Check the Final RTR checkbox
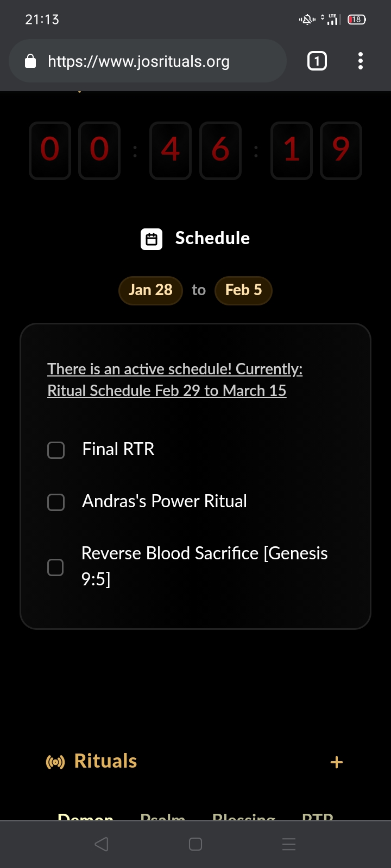 pyautogui.click(x=56, y=450)
